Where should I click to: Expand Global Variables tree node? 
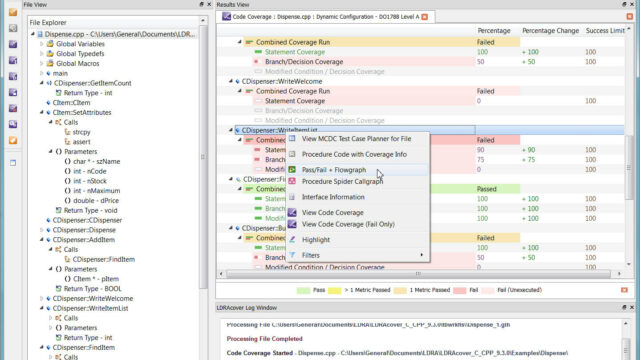(x=41, y=44)
